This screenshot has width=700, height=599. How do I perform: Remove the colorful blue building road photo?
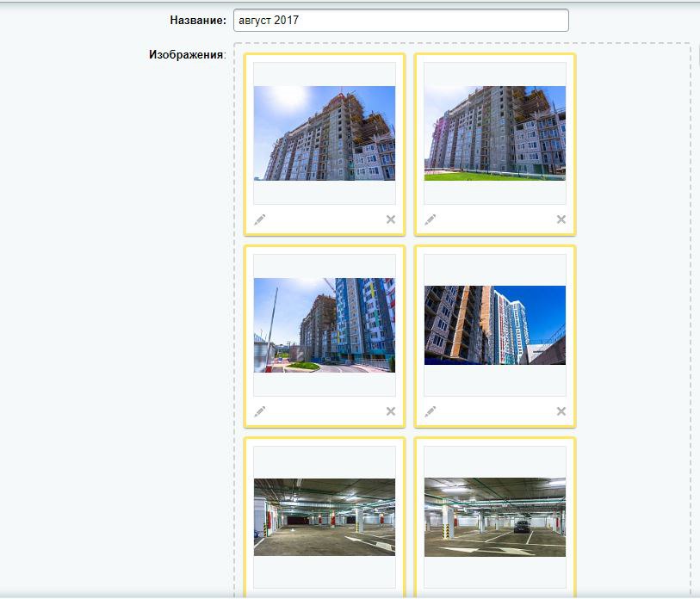[x=390, y=411]
